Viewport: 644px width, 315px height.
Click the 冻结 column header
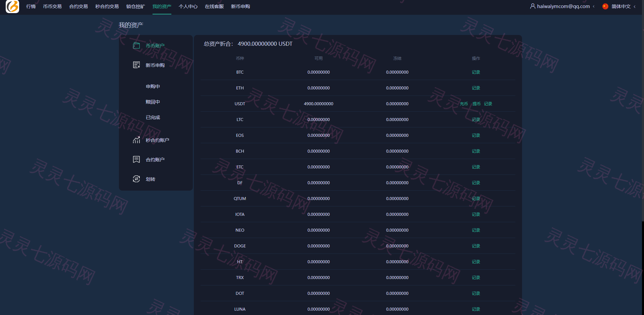pyautogui.click(x=397, y=58)
